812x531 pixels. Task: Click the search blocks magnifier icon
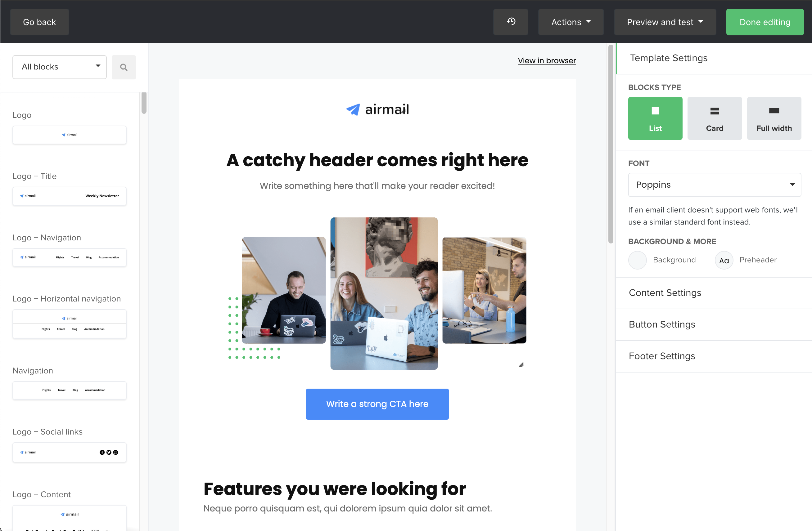point(124,67)
